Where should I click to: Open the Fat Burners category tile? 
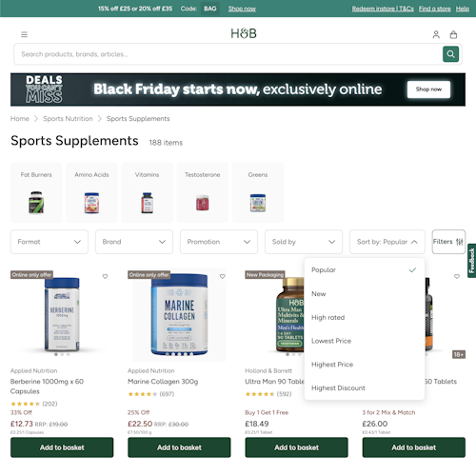pyautogui.click(x=36, y=192)
